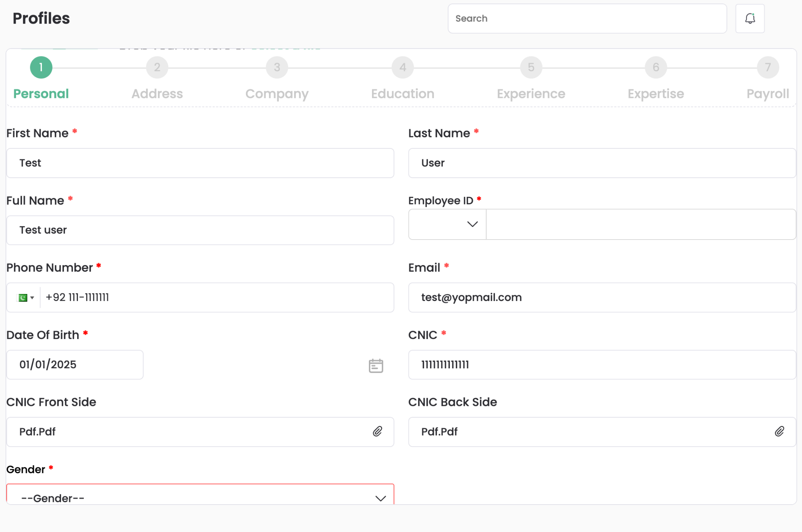Open the Date Of Birth calendar icon
802x532 pixels.
pyautogui.click(x=376, y=366)
